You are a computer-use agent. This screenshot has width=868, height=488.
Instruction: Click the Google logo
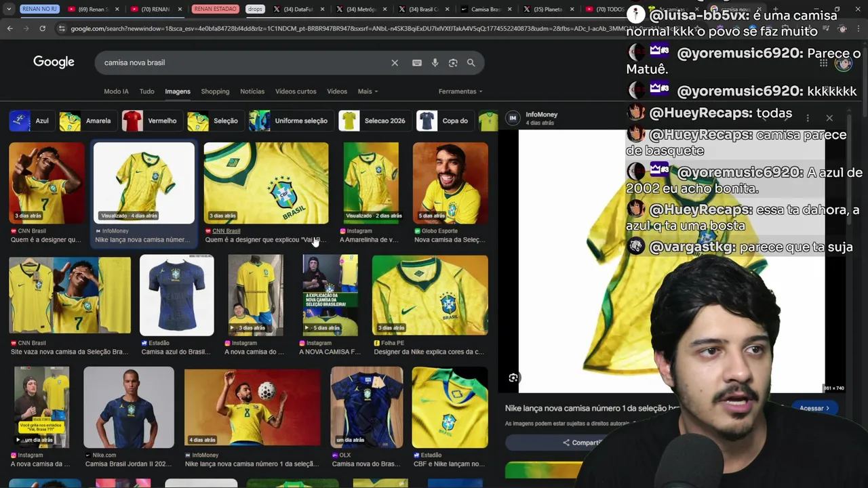(54, 62)
